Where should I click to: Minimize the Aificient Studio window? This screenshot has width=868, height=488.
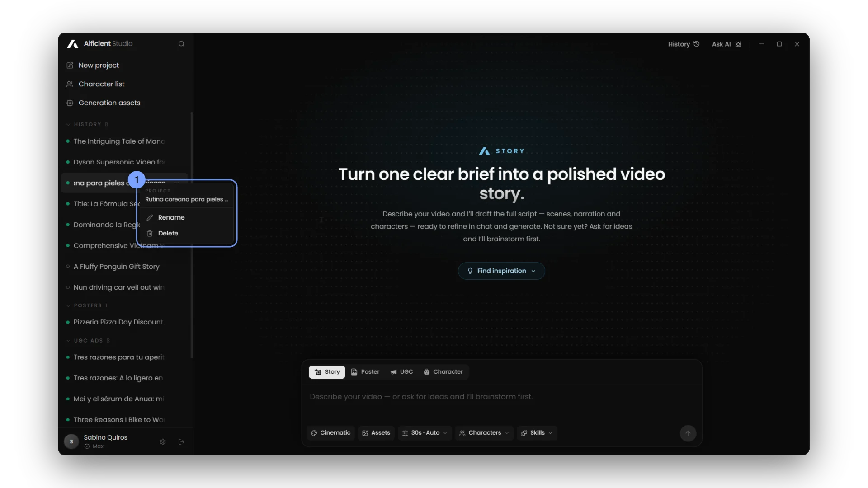click(762, 44)
